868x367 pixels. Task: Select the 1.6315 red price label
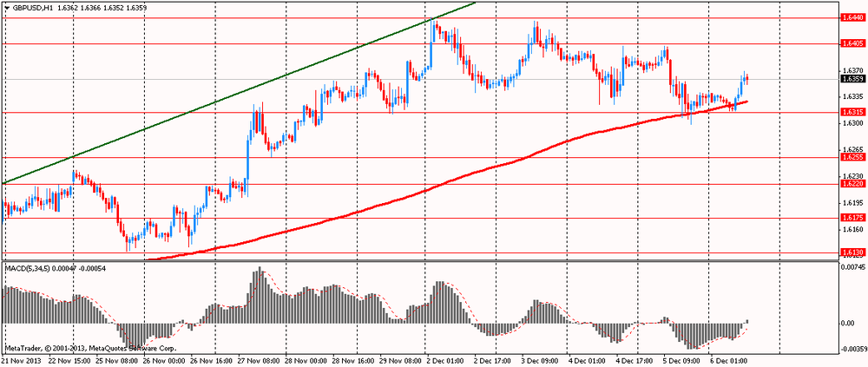[851, 112]
